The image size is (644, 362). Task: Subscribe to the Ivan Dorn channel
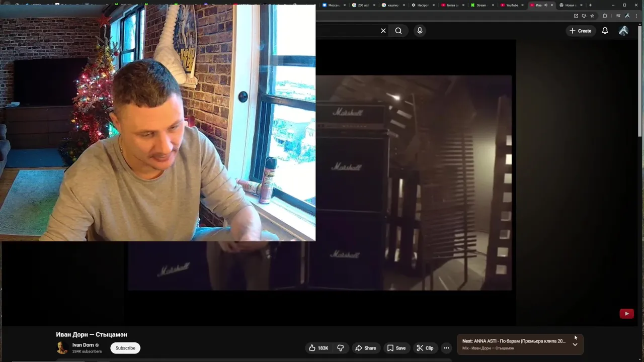tap(125, 348)
